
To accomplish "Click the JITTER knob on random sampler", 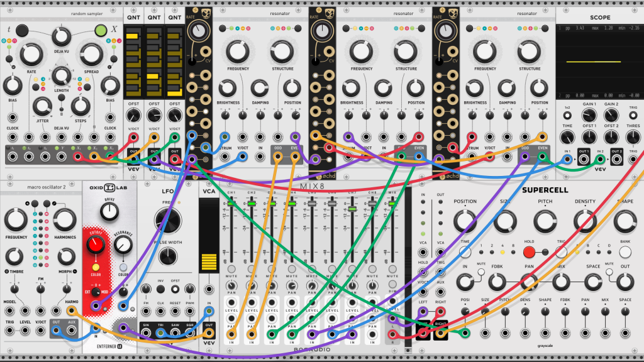I will pyautogui.click(x=42, y=106).
